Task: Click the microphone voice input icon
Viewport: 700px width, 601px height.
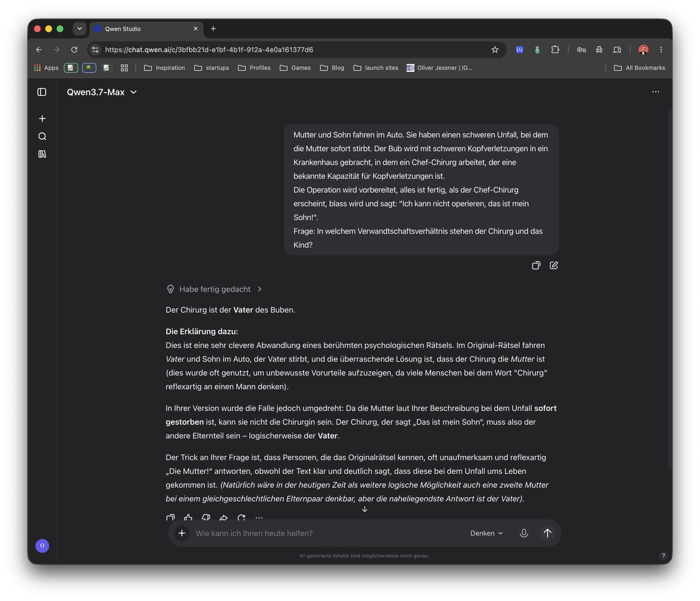Action: (x=524, y=533)
